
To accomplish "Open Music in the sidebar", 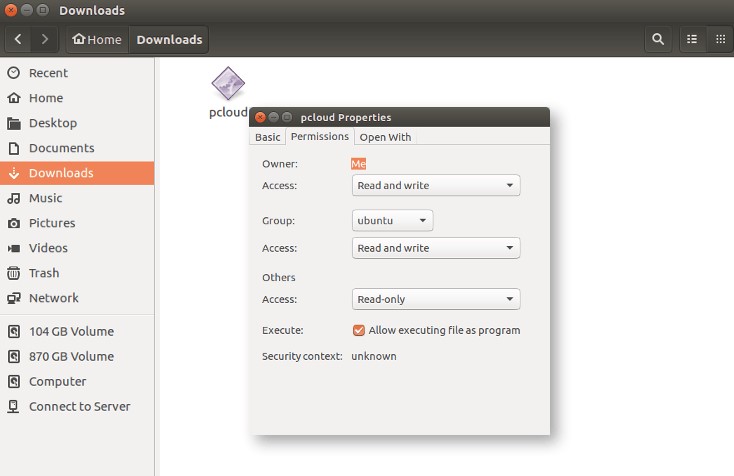I will click(x=77, y=198).
